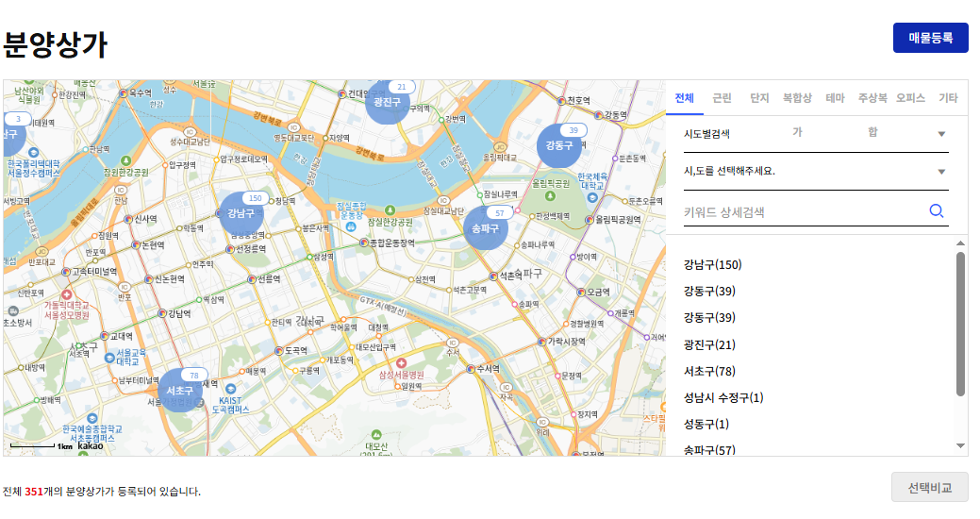Select 성남시 수정구(1) in the list
The width and height of the screenshot is (980, 519).
coord(723,397)
